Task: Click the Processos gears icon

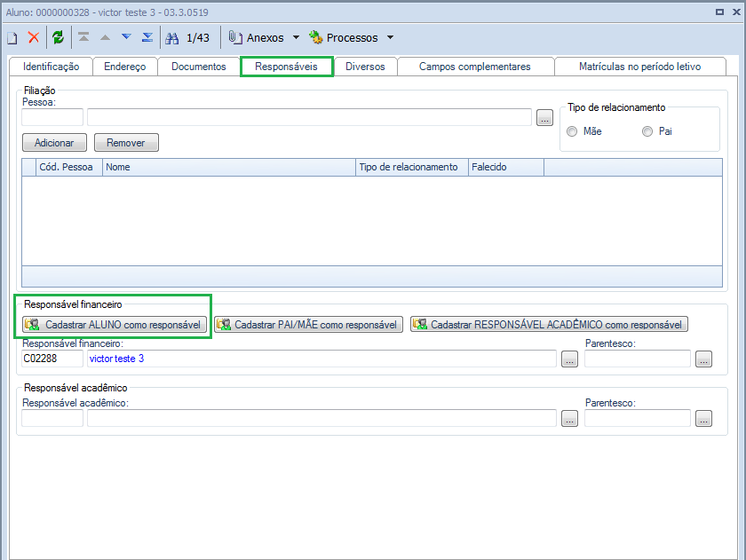Action: (315, 37)
